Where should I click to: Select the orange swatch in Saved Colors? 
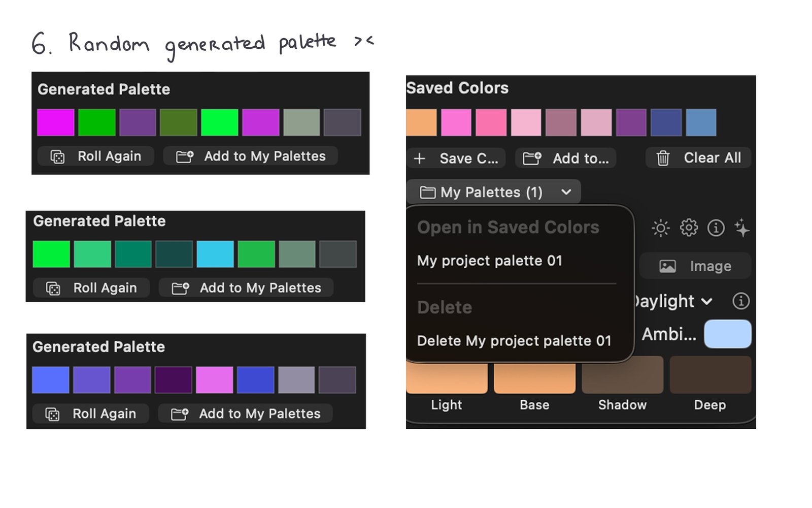tap(421, 122)
